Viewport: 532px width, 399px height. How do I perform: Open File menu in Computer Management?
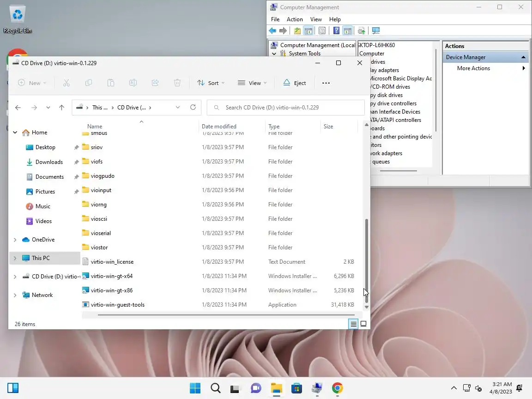275,19
